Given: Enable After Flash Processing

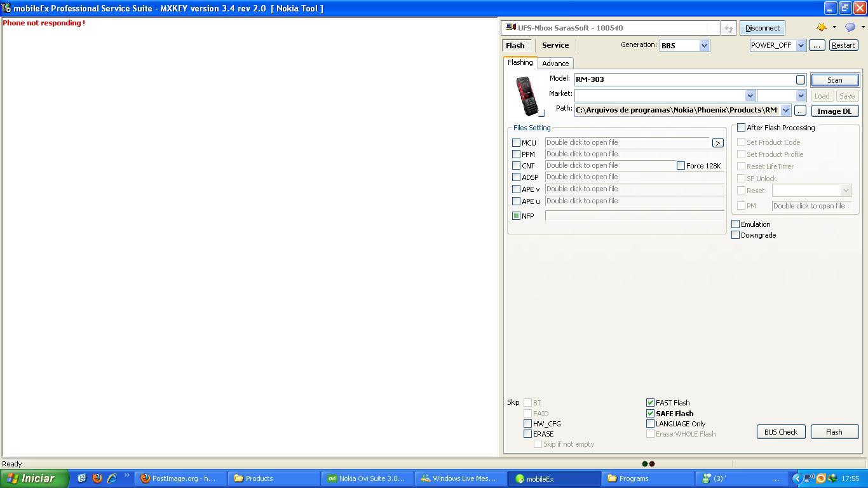Looking at the screenshot, I should (x=741, y=128).
